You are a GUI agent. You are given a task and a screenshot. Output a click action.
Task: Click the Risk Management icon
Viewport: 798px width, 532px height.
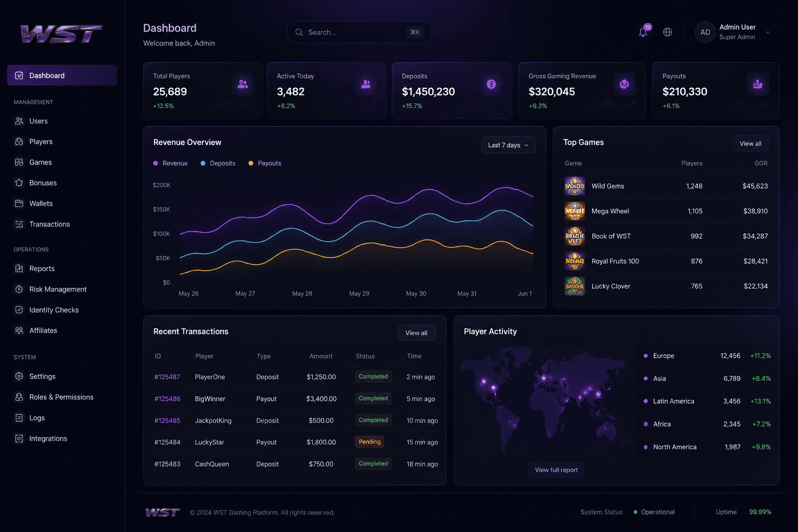(x=19, y=289)
